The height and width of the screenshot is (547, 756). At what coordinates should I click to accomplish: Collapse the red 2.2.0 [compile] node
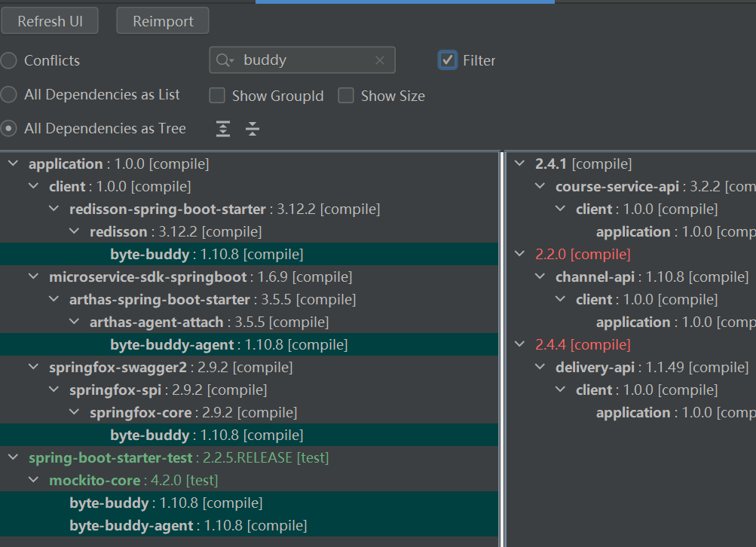click(520, 253)
